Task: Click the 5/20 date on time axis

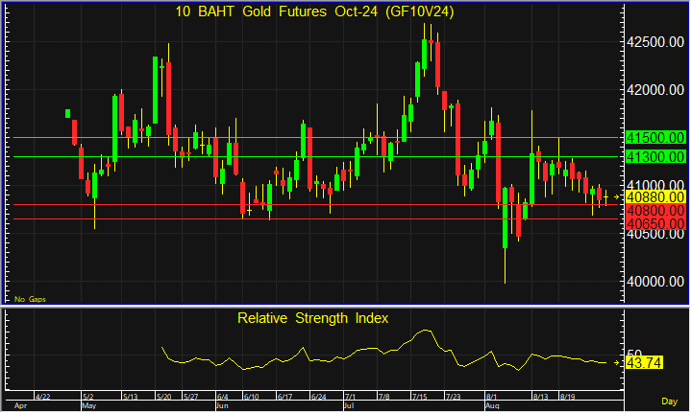Action: (x=162, y=396)
